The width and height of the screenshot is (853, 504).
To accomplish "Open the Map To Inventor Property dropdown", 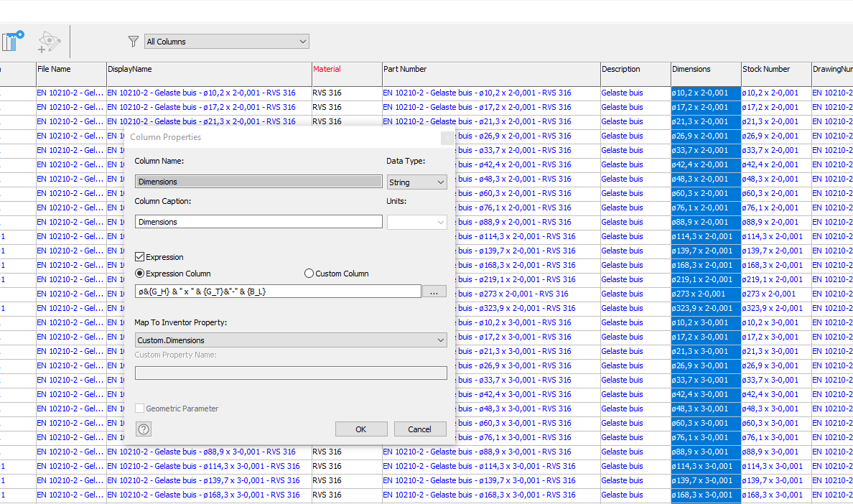I will tap(291, 340).
